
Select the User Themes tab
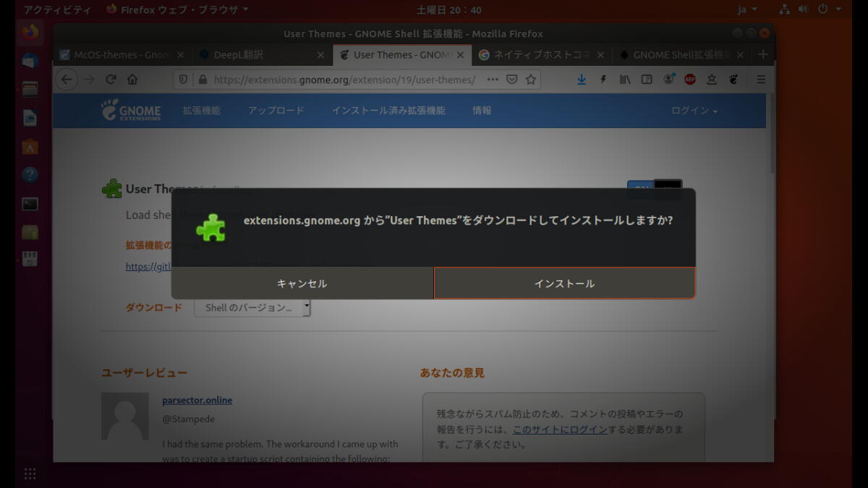[402, 55]
